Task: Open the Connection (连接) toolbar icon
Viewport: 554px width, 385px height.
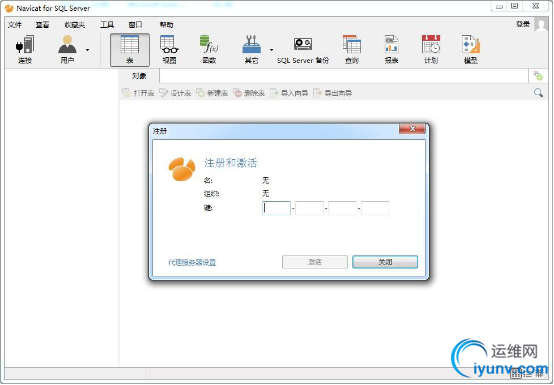Action: [x=25, y=49]
